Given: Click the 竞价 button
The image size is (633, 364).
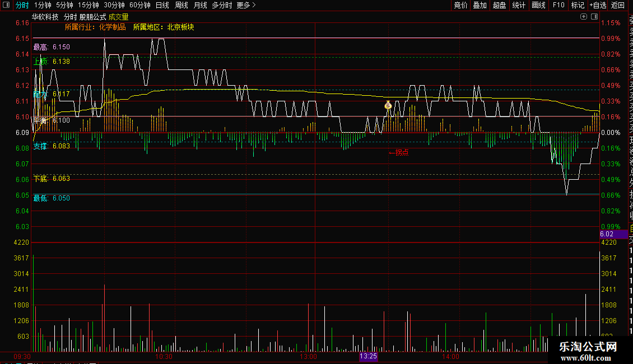Looking at the screenshot, I should [x=460, y=5].
